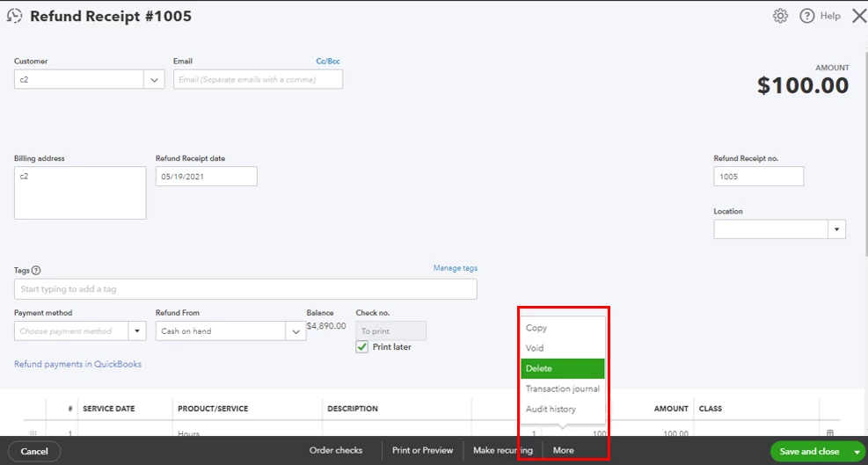Image resolution: width=868 pixels, height=465 pixels.
Task: Open the settings gear icon
Action: coord(780,16)
